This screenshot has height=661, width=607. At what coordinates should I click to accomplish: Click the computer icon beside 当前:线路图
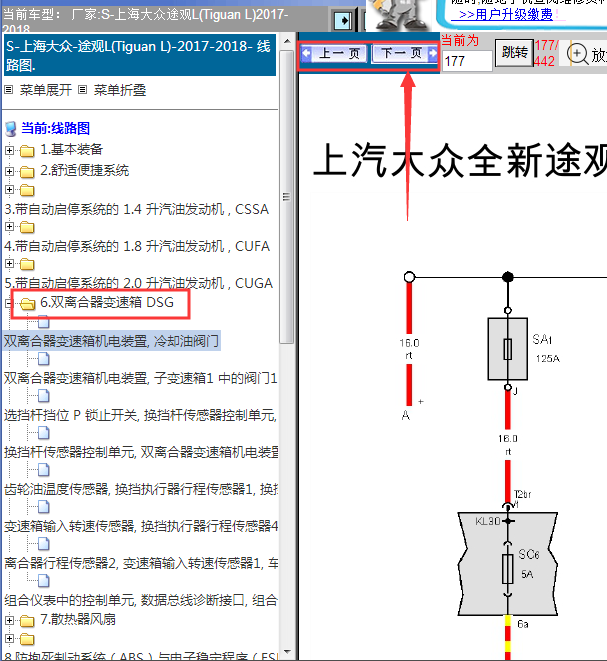pos(11,129)
